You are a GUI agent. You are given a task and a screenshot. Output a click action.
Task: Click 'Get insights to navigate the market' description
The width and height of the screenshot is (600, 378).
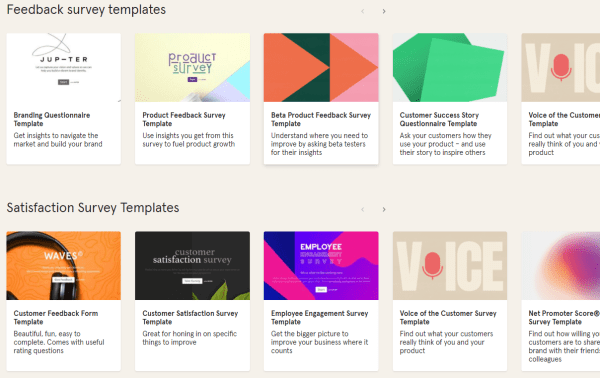58,140
